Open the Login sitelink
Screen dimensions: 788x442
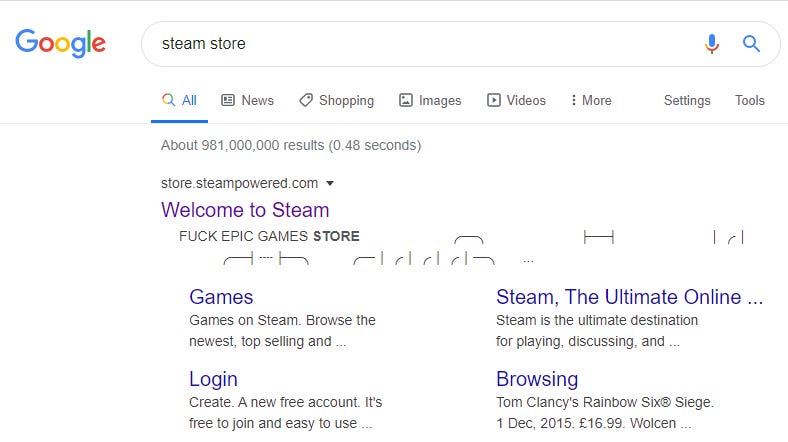tap(213, 379)
